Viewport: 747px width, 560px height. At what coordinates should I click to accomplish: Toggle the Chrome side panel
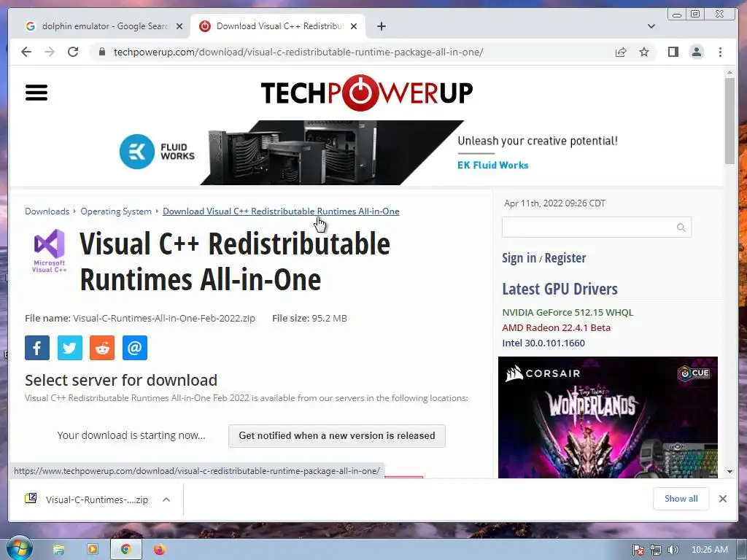tap(673, 52)
